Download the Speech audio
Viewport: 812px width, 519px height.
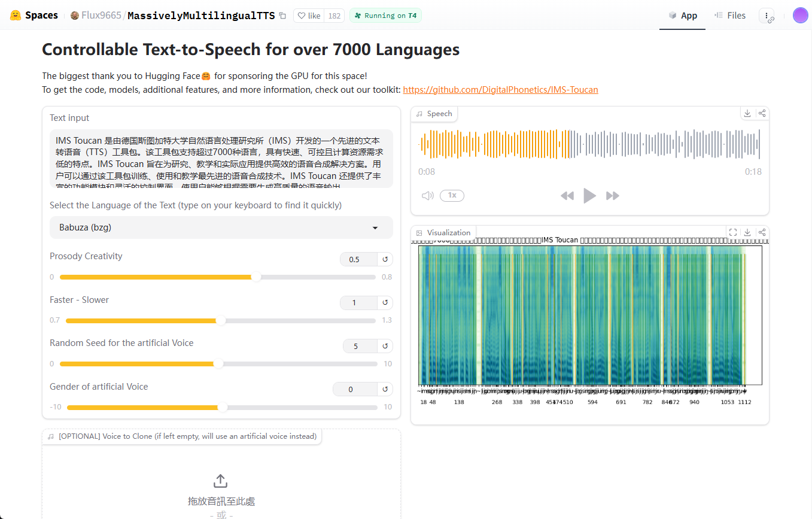(x=747, y=113)
